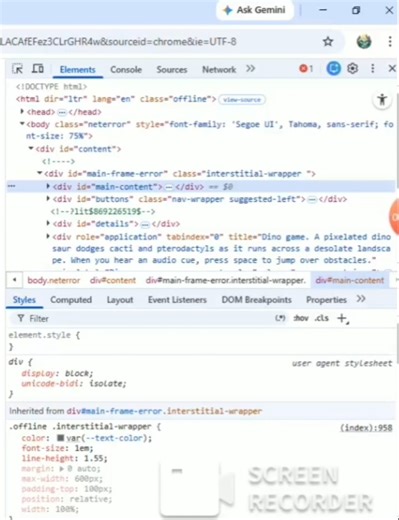Screen dimensions: 399x520
Task: Edit the line-height 1.55 value
Action: tap(94, 458)
